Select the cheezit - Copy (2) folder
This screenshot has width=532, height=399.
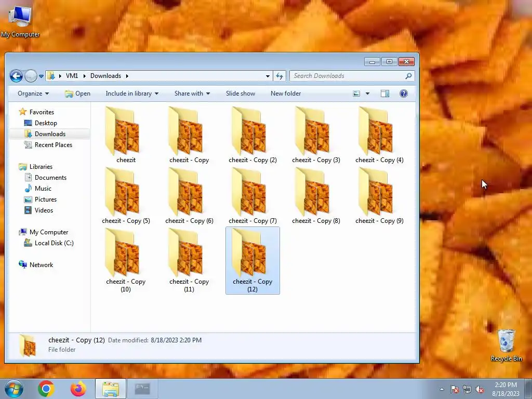coord(252,135)
